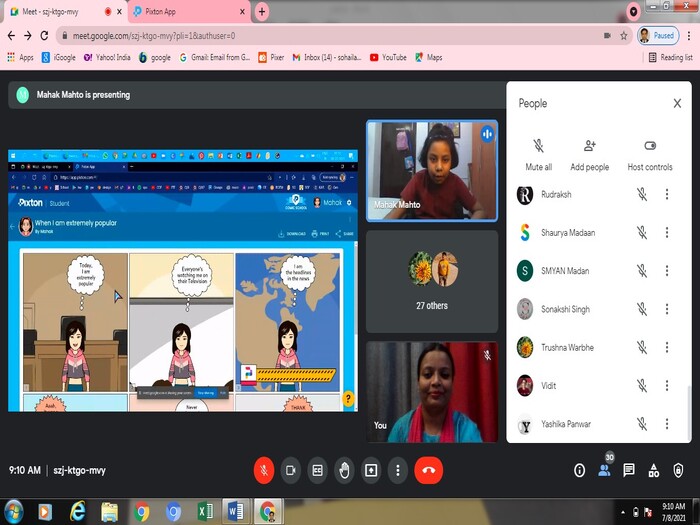Image resolution: width=700 pixels, height=525 pixels.
Task: Toggle the microphone mute button in call controls
Action: [x=263, y=470]
